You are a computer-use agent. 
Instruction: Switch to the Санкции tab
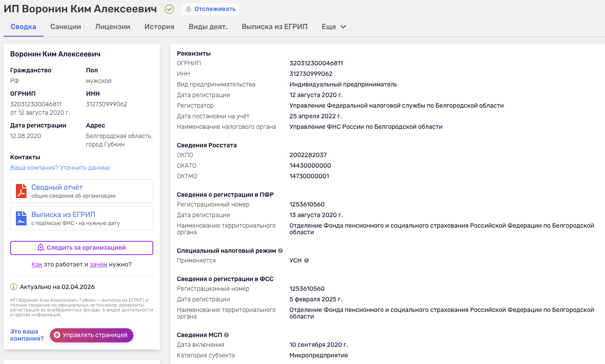(x=66, y=26)
